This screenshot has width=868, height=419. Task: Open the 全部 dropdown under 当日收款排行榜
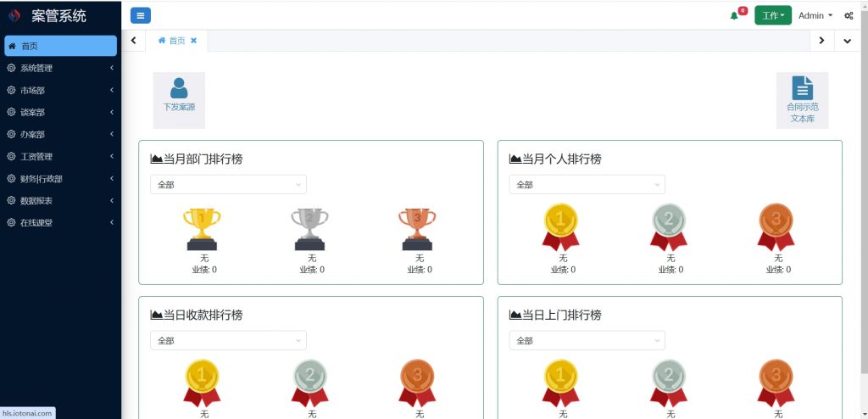[228, 340]
